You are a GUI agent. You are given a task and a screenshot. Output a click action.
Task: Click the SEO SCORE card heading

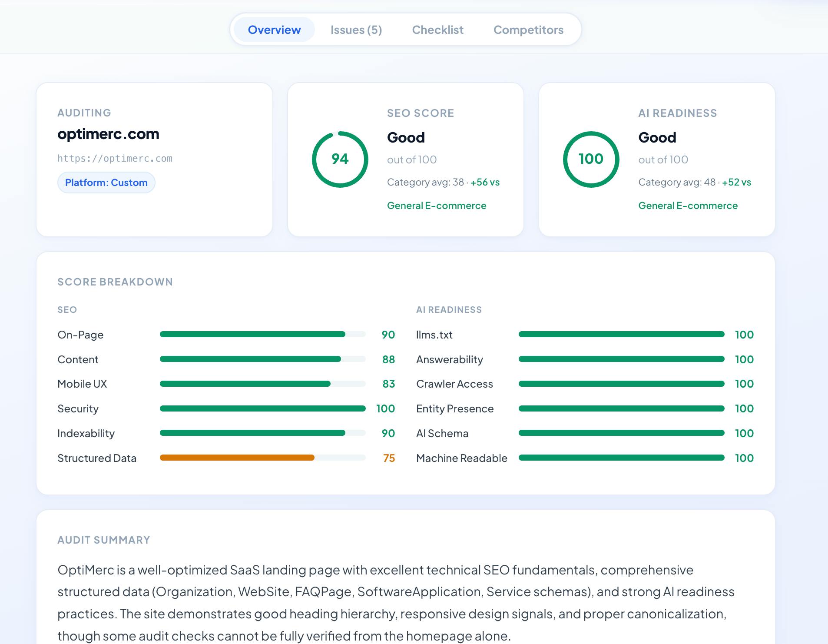(421, 113)
